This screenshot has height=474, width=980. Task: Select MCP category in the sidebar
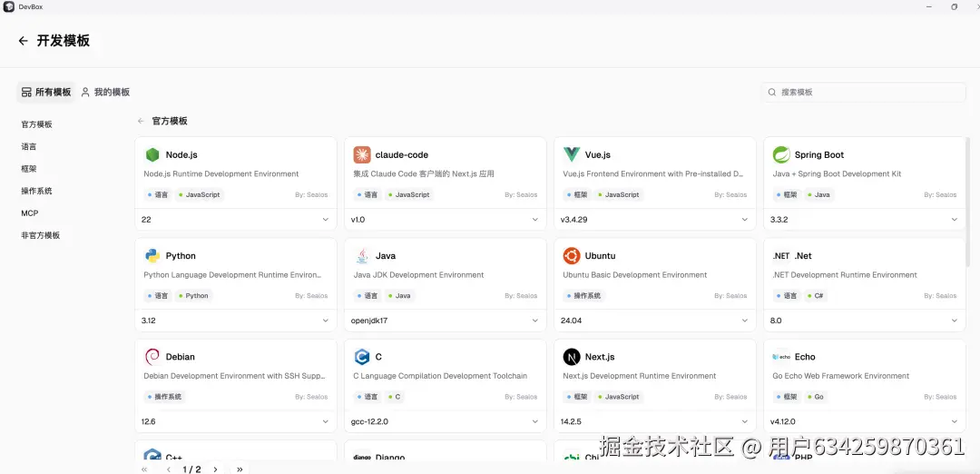pyautogui.click(x=29, y=213)
